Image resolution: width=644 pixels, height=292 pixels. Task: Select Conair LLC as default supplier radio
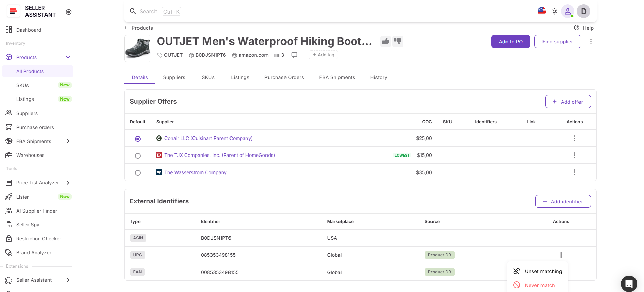pyautogui.click(x=138, y=139)
